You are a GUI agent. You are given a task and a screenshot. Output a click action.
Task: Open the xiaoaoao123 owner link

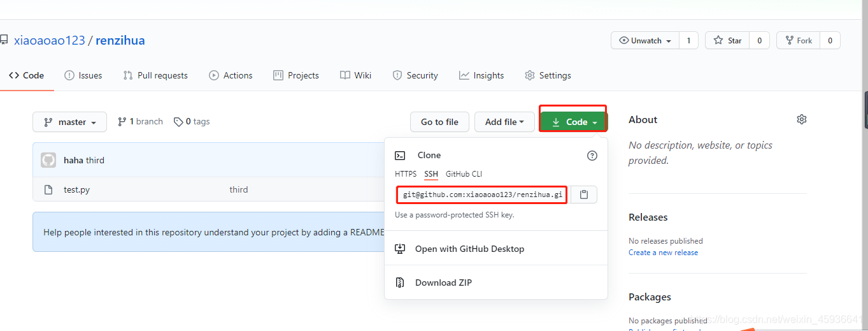click(x=49, y=40)
